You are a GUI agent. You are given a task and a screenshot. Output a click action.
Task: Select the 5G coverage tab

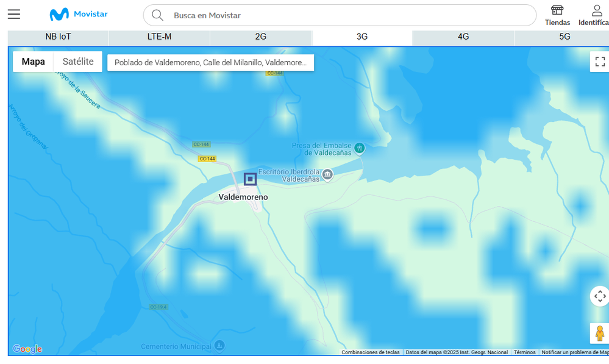coord(564,37)
